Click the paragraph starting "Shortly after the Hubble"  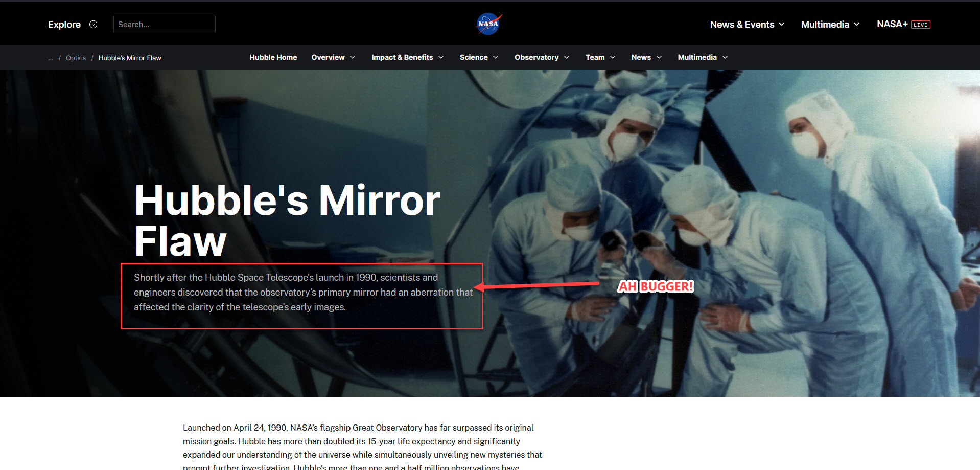303,292
